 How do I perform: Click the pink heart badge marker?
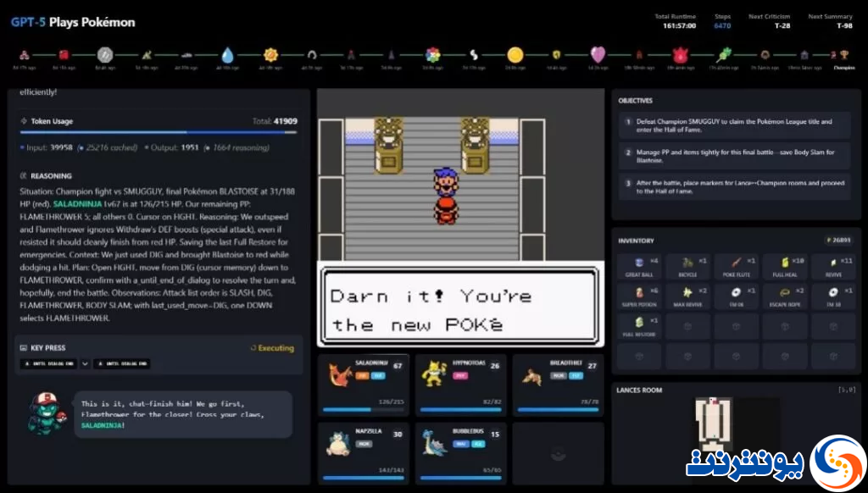coord(598,55)
